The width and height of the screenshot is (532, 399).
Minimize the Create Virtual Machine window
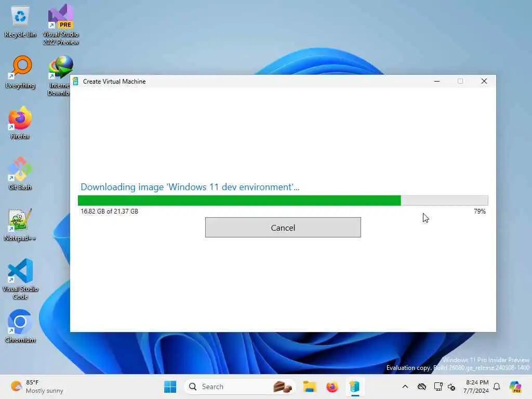pos(436,81)
